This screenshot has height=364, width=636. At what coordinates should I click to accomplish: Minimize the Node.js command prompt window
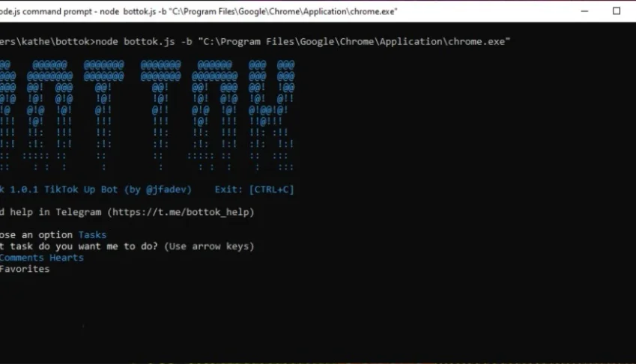pos(584,11)
